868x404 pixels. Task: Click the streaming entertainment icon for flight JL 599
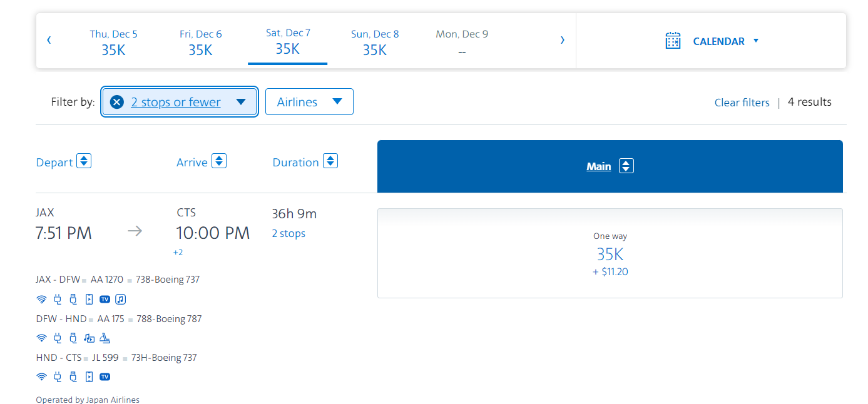point(88,376)
